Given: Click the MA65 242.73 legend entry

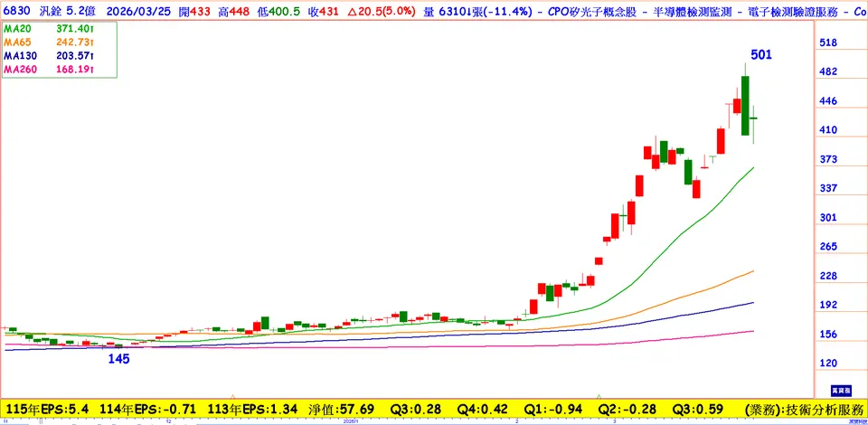Looking at the screenshot, I should [49, 43].
